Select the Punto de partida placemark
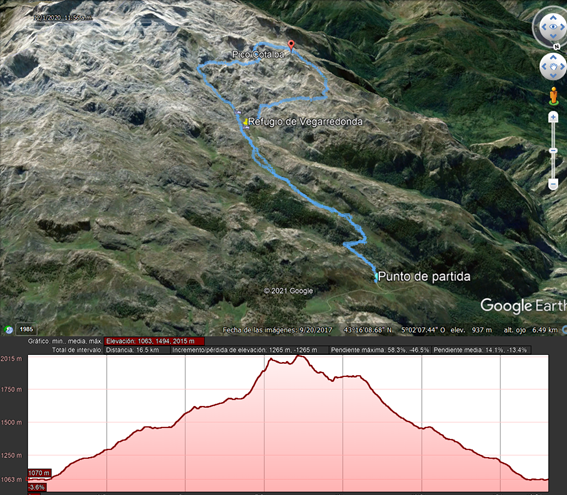This screenshot has width=567, height=495. coord(376,277)
